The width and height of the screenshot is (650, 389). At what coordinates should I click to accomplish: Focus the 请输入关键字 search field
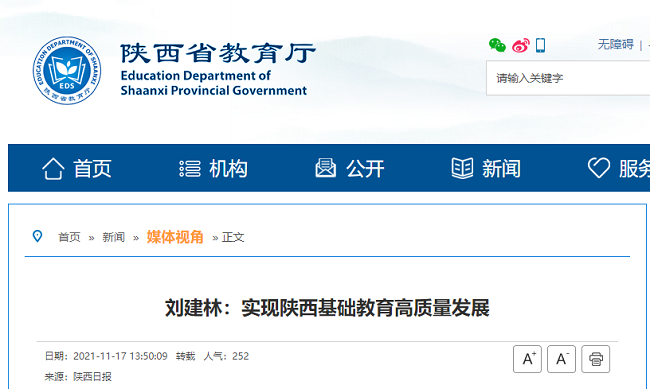[568, 78]
